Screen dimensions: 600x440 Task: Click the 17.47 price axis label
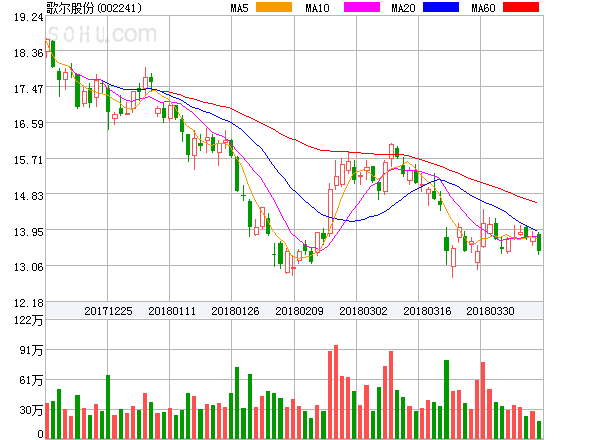pos(29,89)
